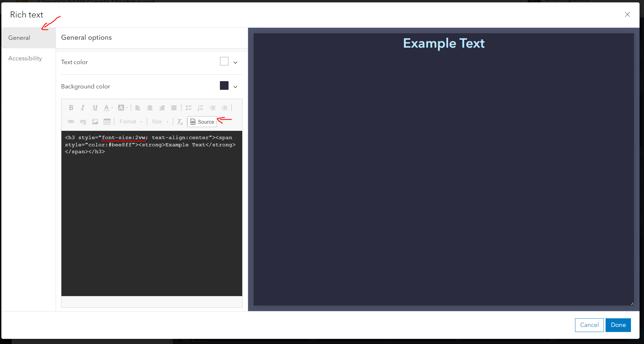644x344 pixels.
Task: Open the Size dropdown
Action: [159, 121]
